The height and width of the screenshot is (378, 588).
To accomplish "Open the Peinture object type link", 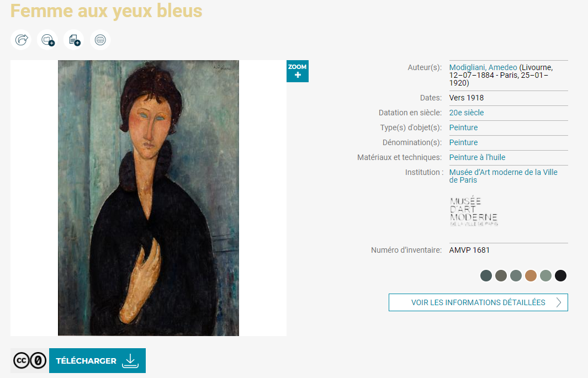I will coord(464,127).
